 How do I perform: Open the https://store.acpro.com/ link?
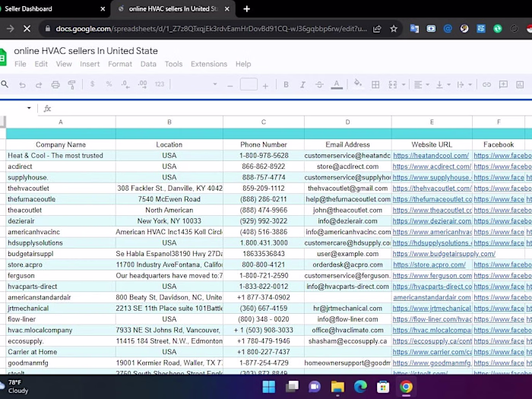[x=429, y=264]
